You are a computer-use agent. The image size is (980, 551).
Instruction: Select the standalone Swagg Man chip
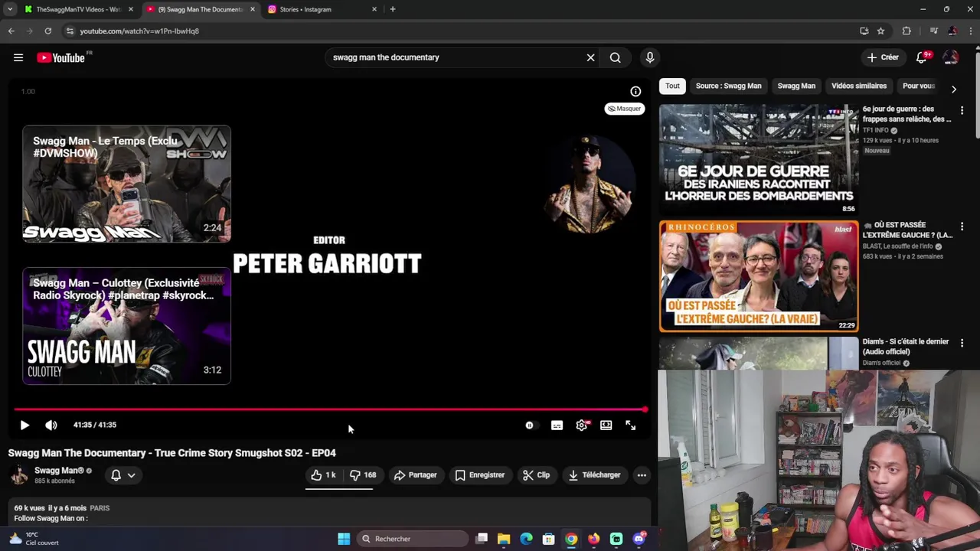[796, 86]
